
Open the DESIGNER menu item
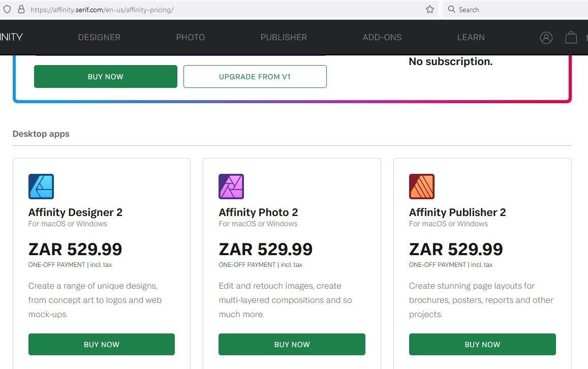(x=100, y=37)
